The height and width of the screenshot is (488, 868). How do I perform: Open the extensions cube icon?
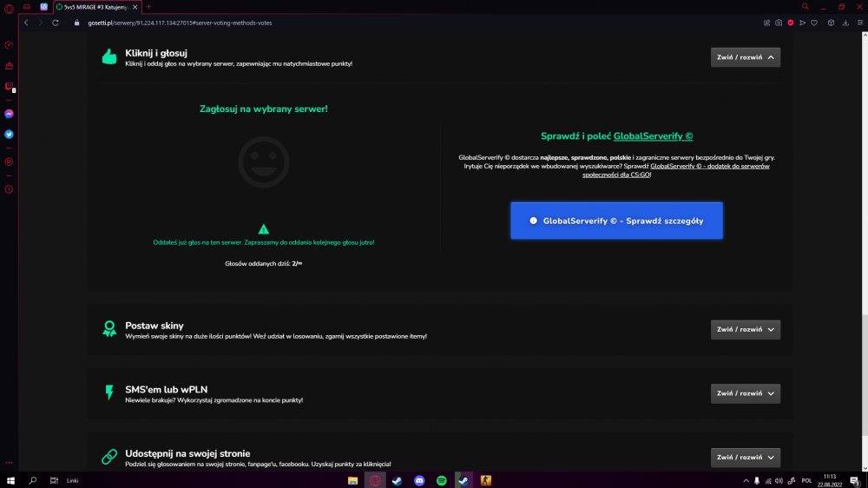coord(831,23)
